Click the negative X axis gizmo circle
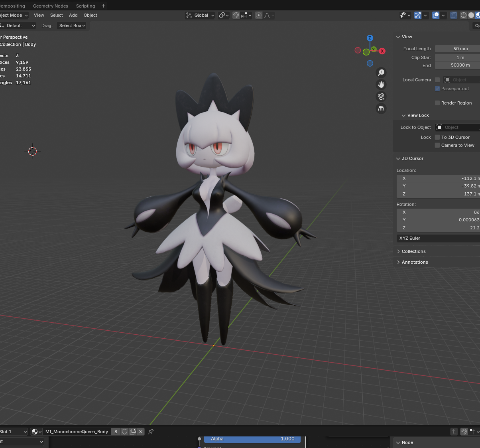 (x=358, y=50)
